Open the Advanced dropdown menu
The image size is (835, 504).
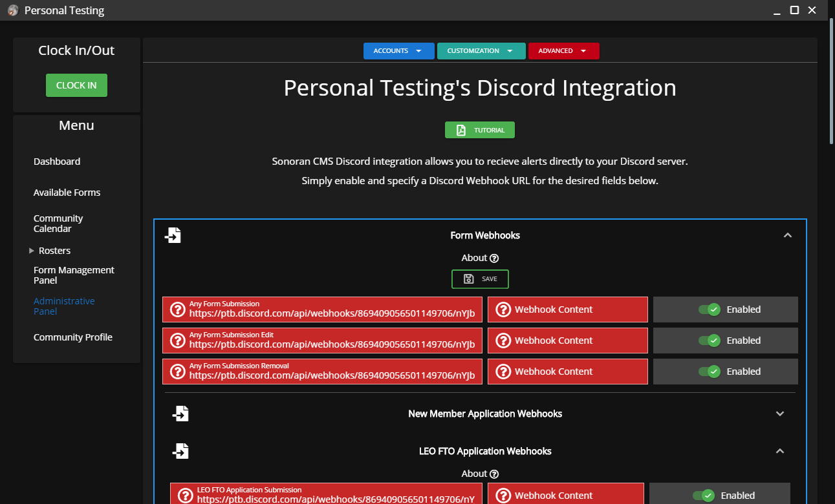click(x=564, y=51)
